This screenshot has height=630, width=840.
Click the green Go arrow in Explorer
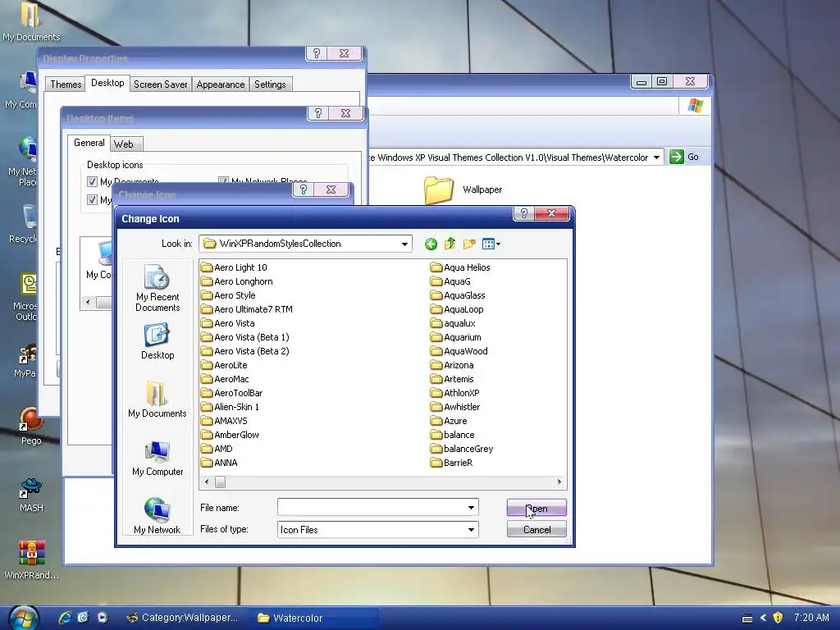click(x=677, y=157)
